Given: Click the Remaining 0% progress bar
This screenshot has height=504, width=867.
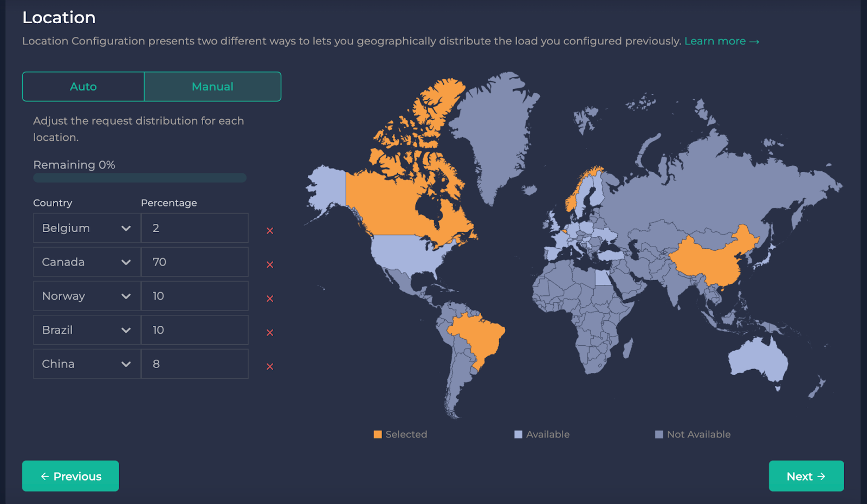Looking at the screenshot, I should [x=139, y=177].
